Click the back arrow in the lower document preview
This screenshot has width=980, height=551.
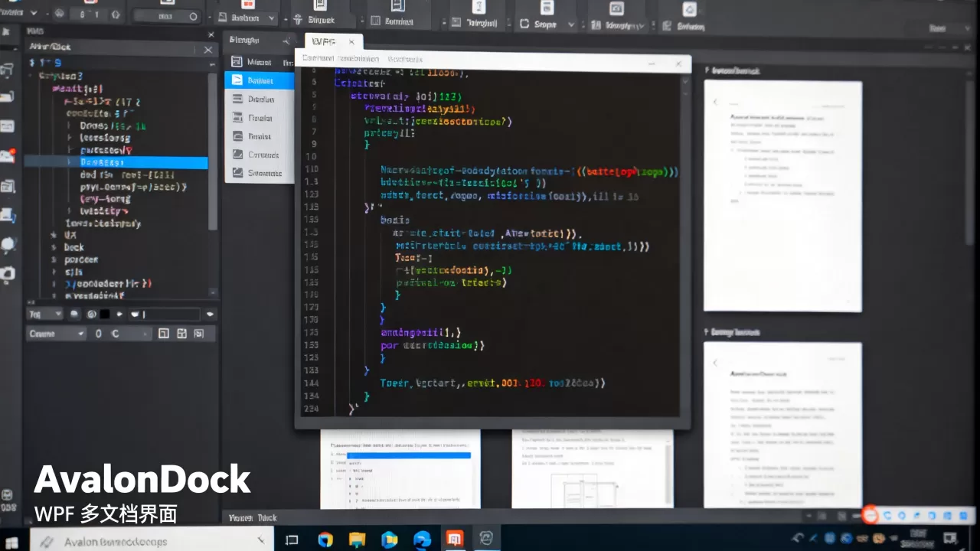pos(716,363)
